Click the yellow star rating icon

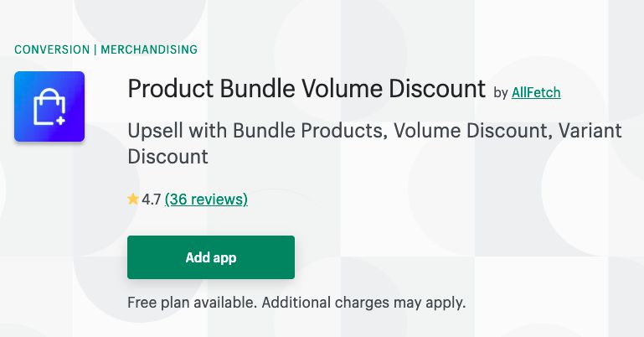(x=133, y=200)
